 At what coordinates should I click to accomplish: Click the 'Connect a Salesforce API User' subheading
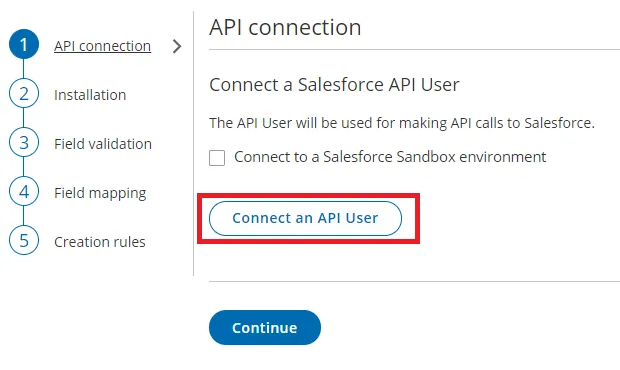pyautogui.click(x=334, y=85)
